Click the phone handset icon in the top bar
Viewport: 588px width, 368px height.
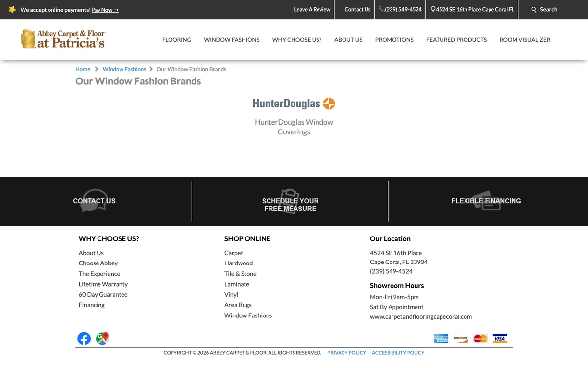coord(382,9)
